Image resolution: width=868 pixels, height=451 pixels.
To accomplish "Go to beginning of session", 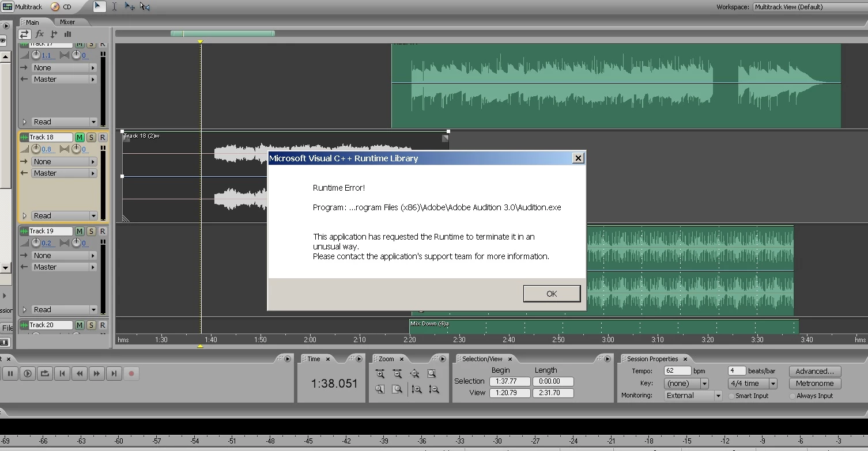I will click(62, 374).
